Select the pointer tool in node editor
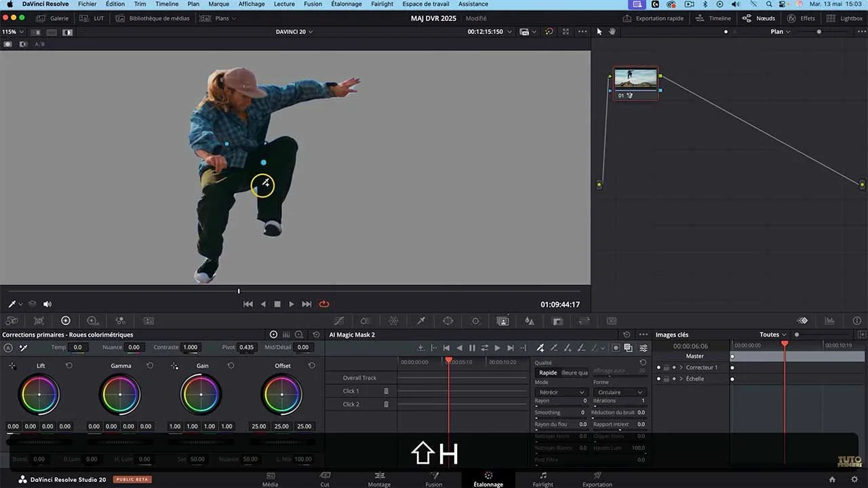The width and height of the screenshot is (868, 488). click(599, 31)
